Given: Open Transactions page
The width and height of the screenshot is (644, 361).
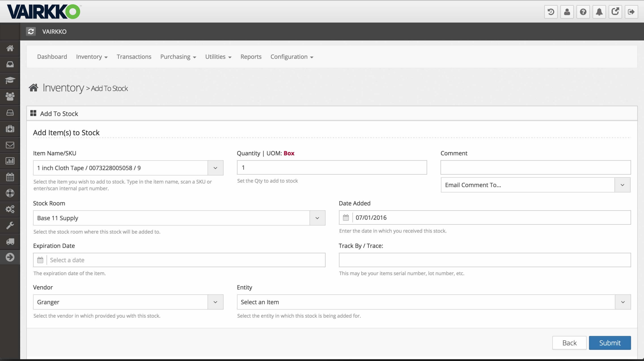Looking at the screenshot, I should (134, 57).
